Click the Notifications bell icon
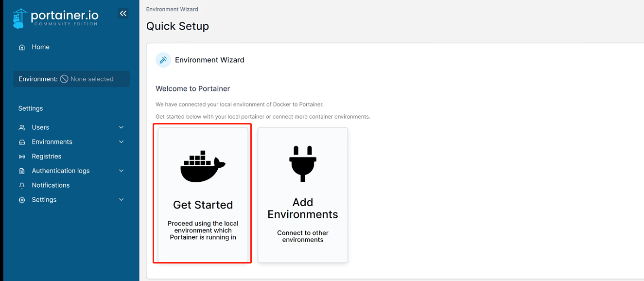Screen dimensions: 644x281 22,185
